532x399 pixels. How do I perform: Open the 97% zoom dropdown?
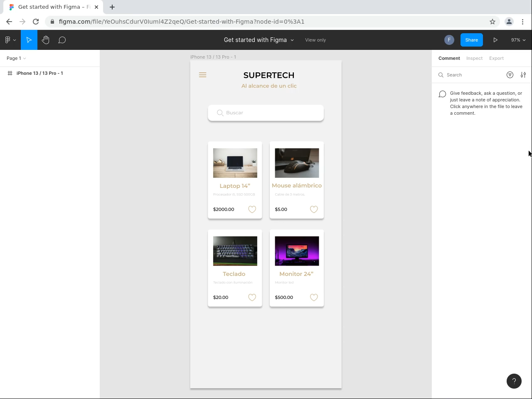(518, 40)
